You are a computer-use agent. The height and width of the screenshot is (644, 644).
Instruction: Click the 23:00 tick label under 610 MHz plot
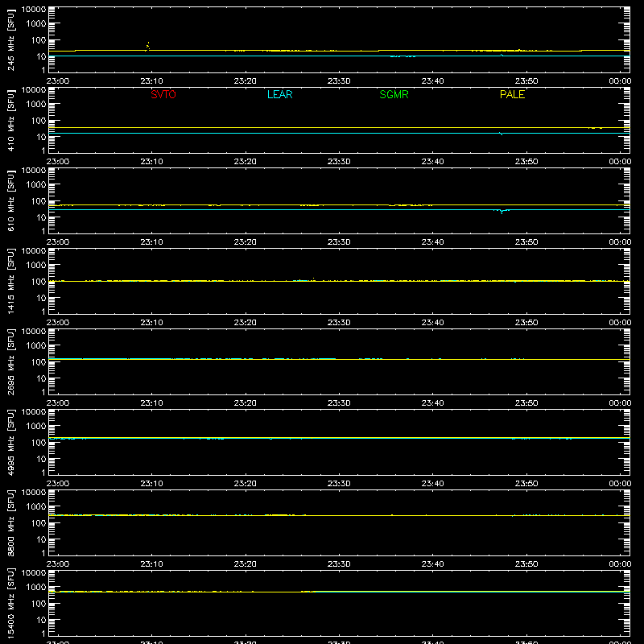[58, 242]
